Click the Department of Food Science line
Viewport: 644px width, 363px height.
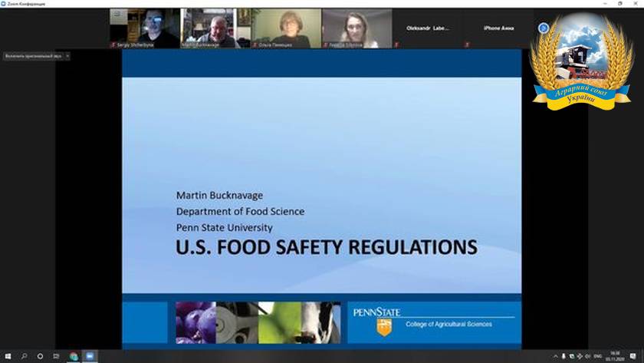point(240,211)
